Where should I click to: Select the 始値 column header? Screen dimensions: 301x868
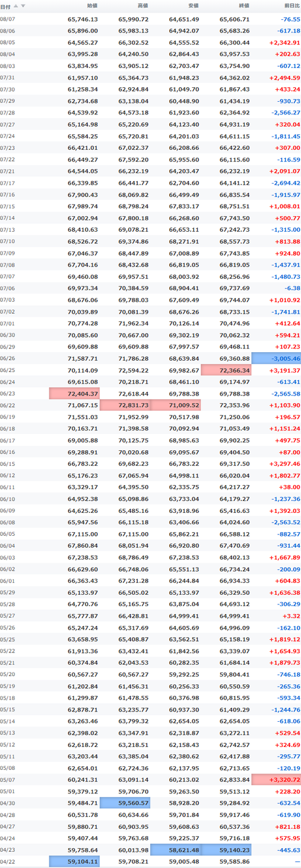(92, 5)
